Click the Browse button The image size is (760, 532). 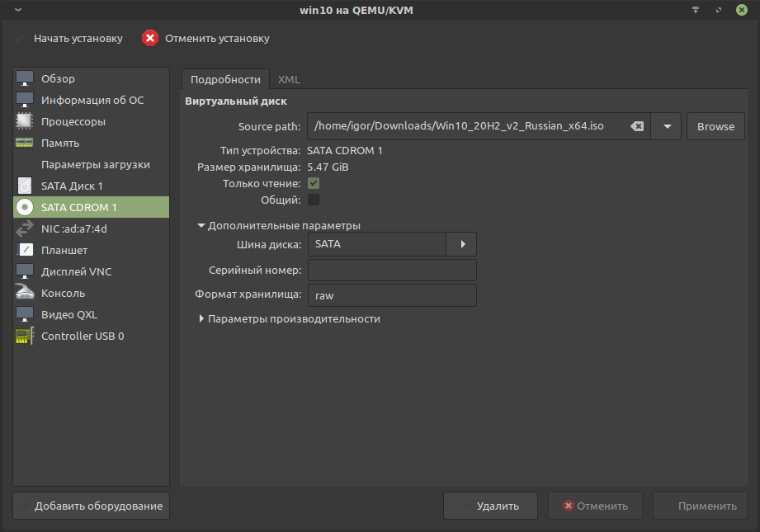point(715,126)
